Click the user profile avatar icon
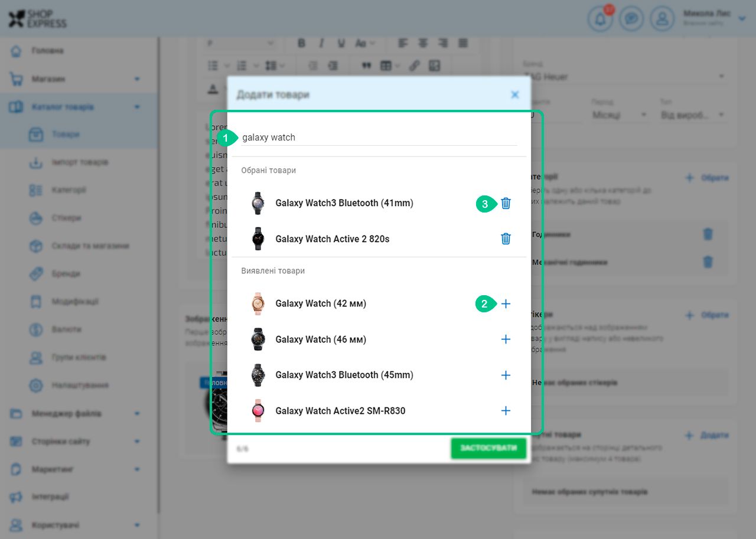The image size is (756, 539). tap(663, 18)
